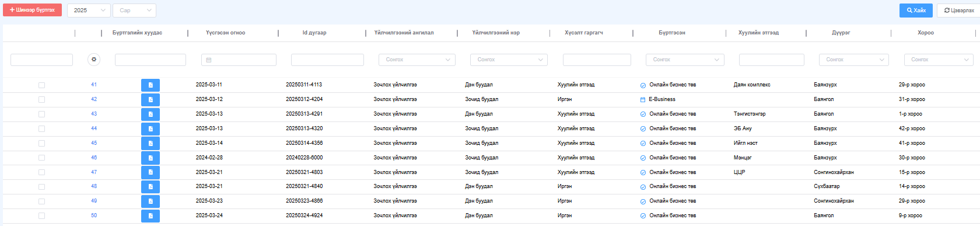Image resolution: width=980 pixels, height=226 pixels.
Task: Tick checkbox for row 43
Action: coord(41,114)
